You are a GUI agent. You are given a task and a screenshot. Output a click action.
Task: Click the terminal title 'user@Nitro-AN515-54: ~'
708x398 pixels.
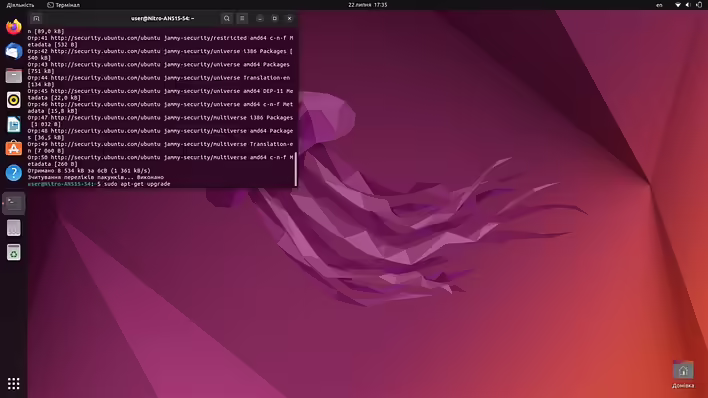(163, 19)
